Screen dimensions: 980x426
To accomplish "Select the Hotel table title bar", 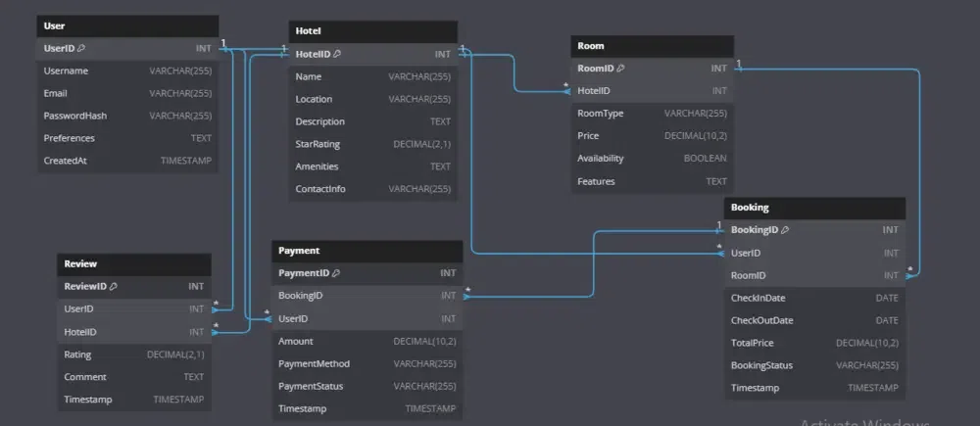I will [x=373, y=31].
